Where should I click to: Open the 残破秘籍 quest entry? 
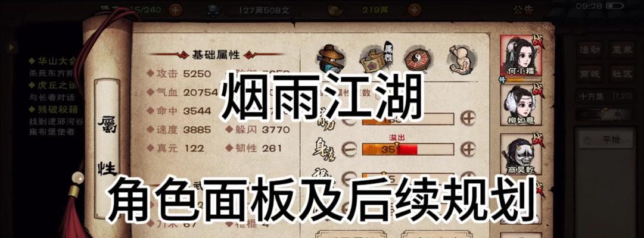[52, 109]
